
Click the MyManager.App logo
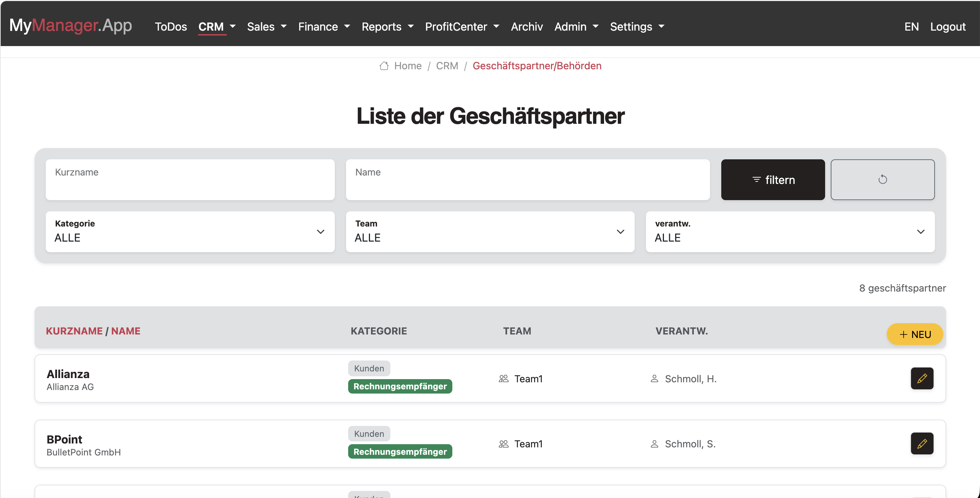71,25
